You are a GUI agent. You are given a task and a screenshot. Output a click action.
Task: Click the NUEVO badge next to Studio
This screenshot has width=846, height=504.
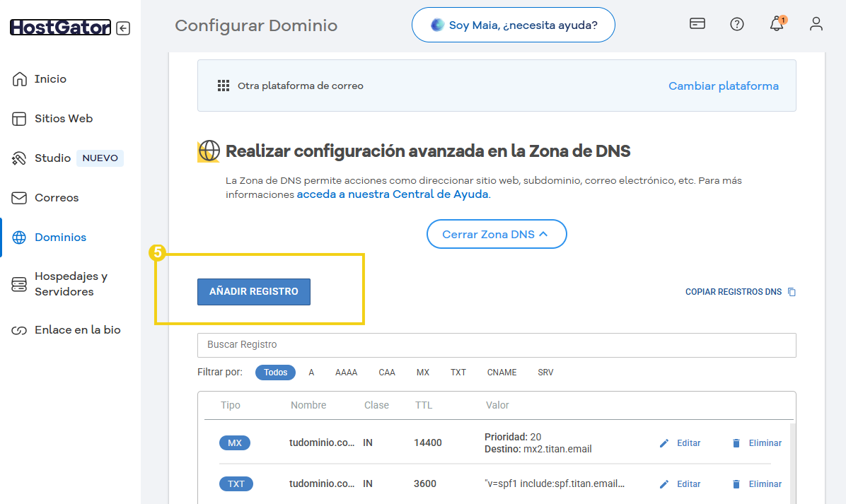click(100, 158)
